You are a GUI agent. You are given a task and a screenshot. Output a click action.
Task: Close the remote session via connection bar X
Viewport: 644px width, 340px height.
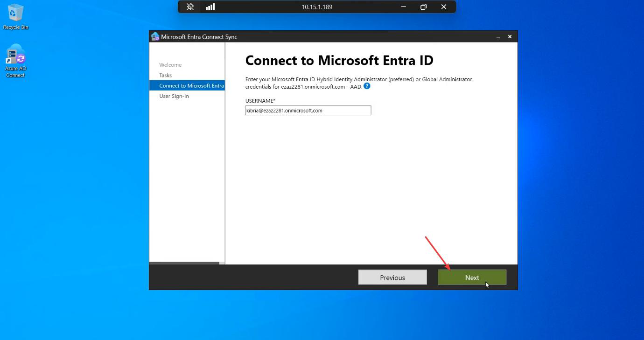click(x=444, y=7)
